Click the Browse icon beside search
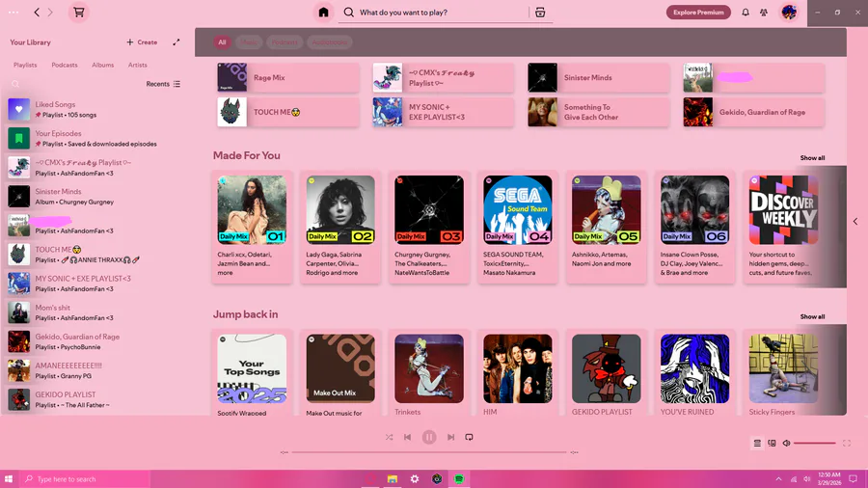The image size is (868, 488). pos(540,13)
